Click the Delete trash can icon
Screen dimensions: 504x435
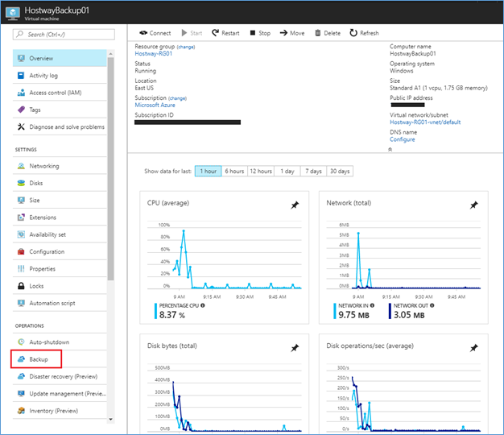(x=317, y=33)
